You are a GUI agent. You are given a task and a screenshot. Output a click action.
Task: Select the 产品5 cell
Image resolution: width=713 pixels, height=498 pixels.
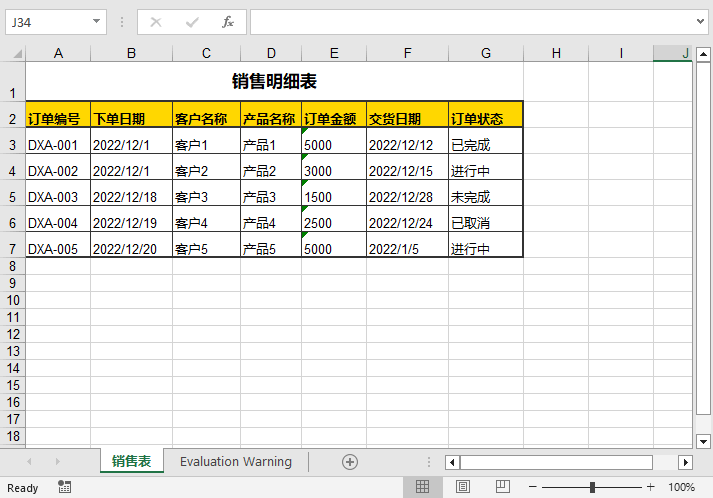pos(271,244)
